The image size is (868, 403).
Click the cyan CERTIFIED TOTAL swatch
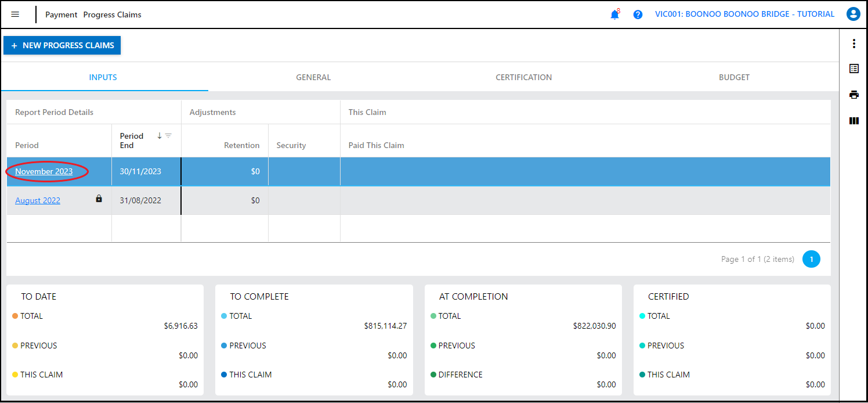pos(642,316)
